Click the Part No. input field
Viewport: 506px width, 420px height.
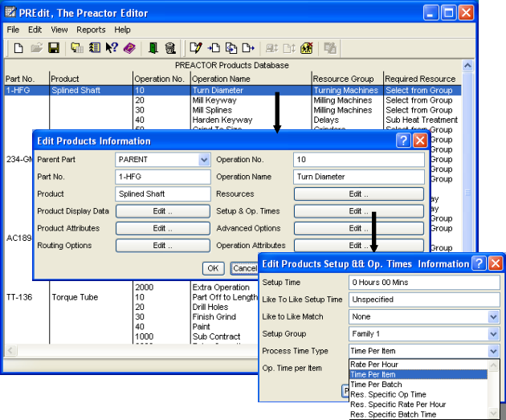click(x=162, y=177)
